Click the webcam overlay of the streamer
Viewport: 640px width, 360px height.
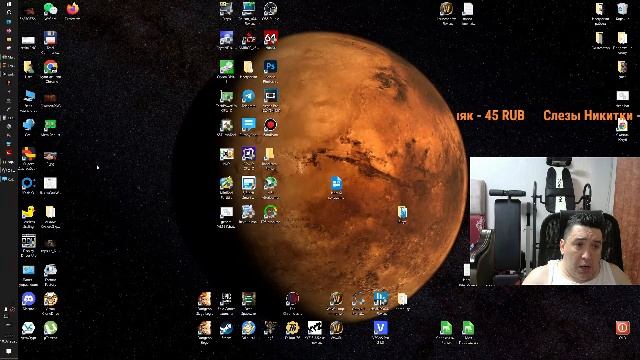[x=555, y=221]
